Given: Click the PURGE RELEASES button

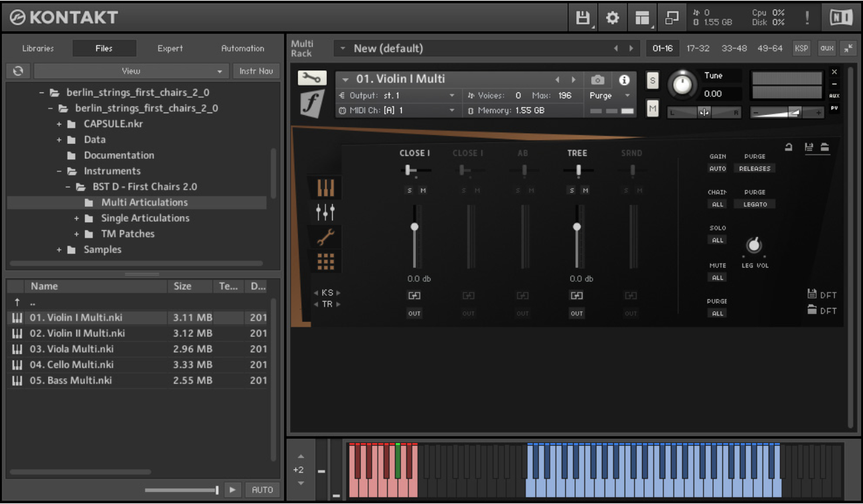Looking at the screenshot, I should [755, 169].
